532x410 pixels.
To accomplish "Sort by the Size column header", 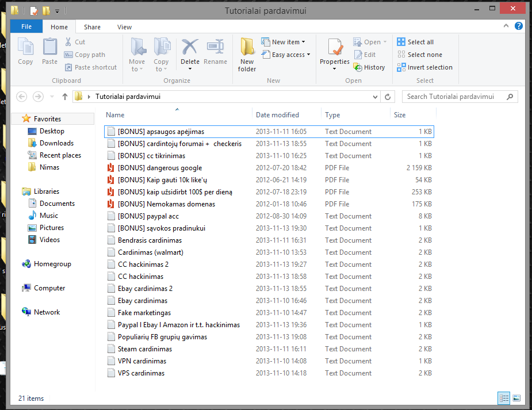I will 399,115.
